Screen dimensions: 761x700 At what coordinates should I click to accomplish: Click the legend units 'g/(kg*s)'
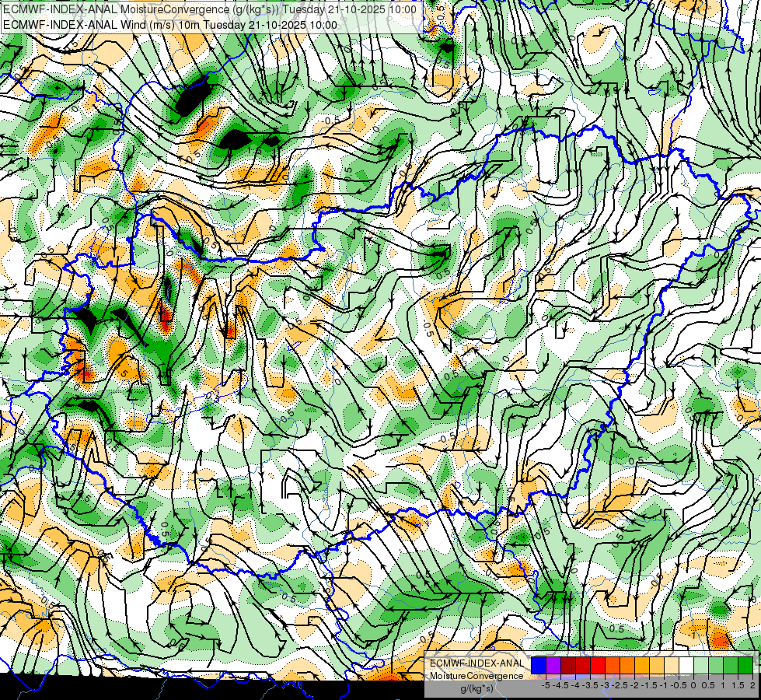476,689
